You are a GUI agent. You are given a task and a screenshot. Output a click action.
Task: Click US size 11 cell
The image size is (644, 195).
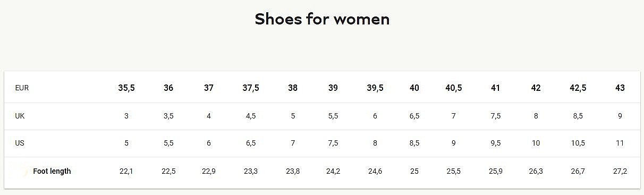[620, 143]
